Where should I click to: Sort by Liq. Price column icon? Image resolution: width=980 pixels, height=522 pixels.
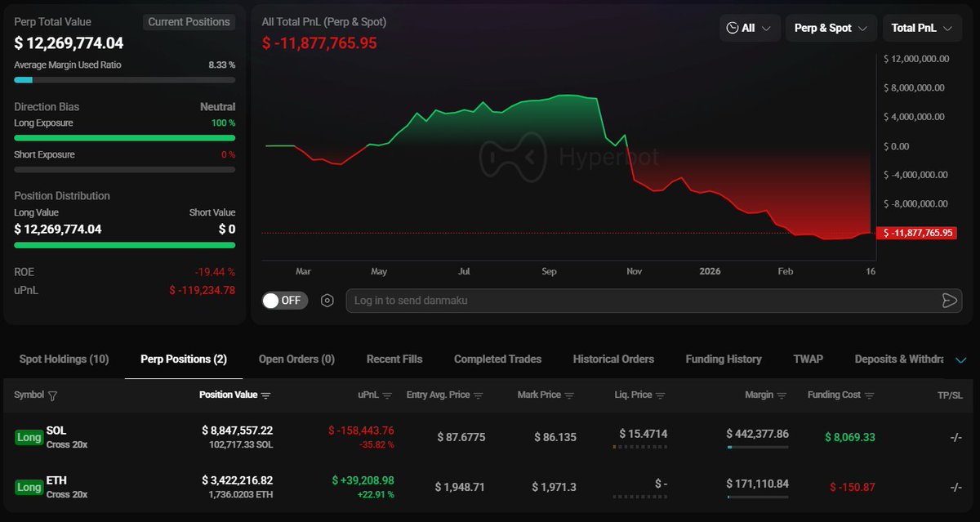[x=661, y=395]
